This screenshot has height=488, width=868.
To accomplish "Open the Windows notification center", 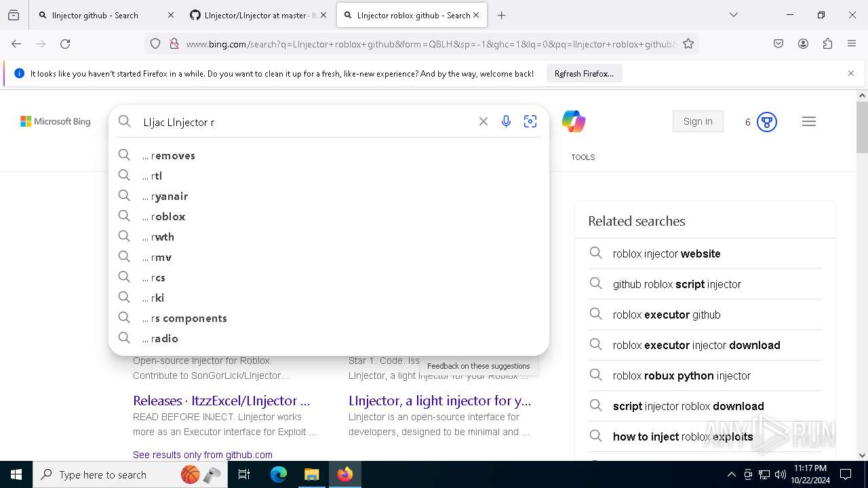I will click(x=846, y=474).
